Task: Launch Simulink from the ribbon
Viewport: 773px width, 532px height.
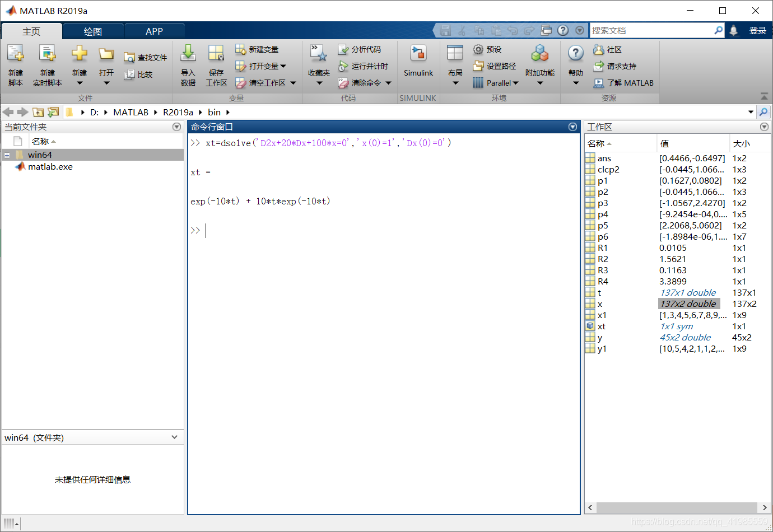Action: coord(418,61)
